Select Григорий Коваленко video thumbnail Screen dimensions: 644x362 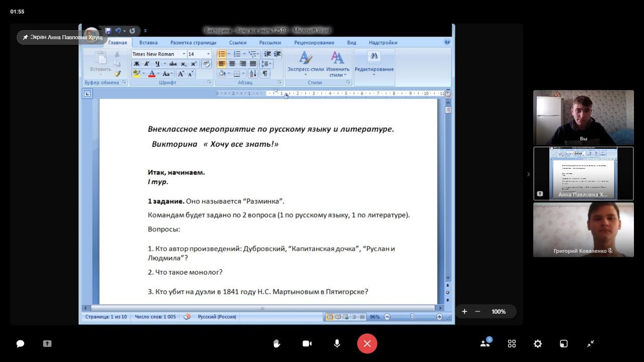[x=584, y=230]
